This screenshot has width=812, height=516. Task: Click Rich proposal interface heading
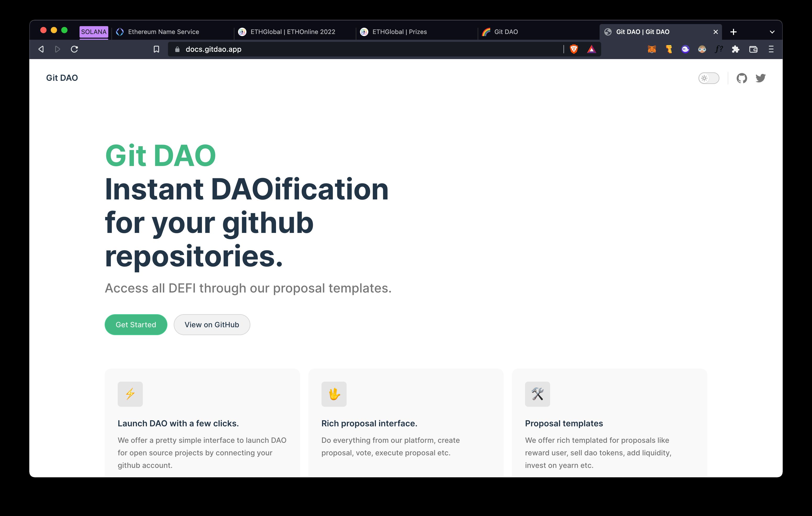[369, 423]
